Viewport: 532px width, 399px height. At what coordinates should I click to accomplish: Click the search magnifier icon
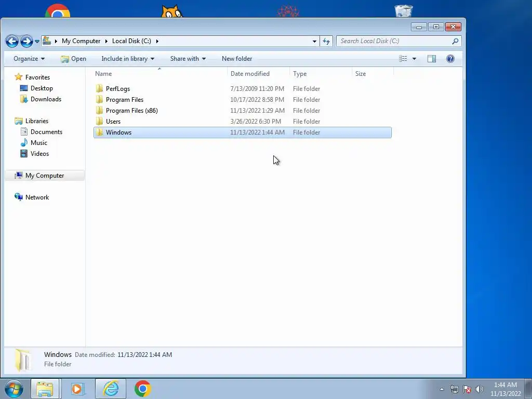tap(455, 41)
